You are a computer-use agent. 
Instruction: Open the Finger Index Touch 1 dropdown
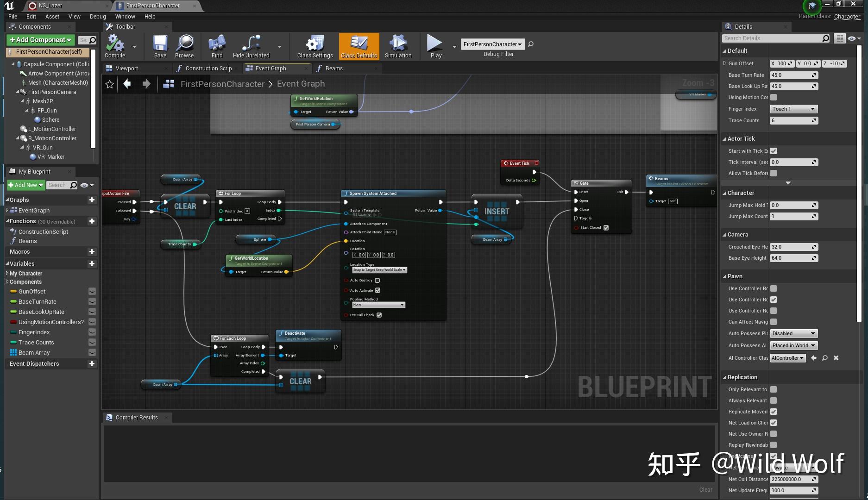point(793,109)
